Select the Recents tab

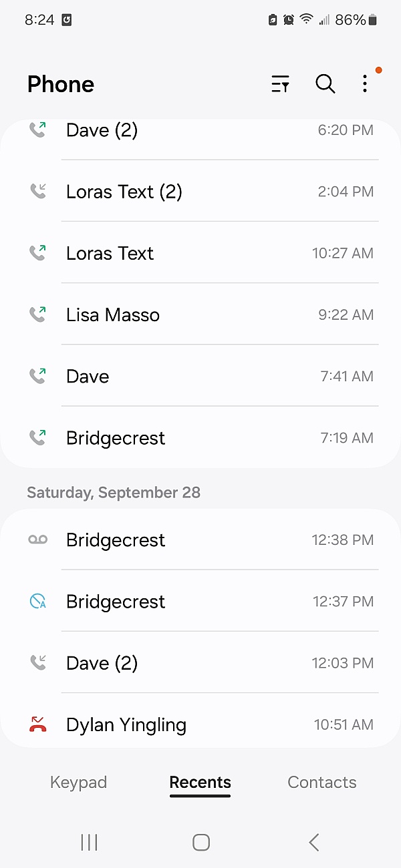tap(200, 783)
